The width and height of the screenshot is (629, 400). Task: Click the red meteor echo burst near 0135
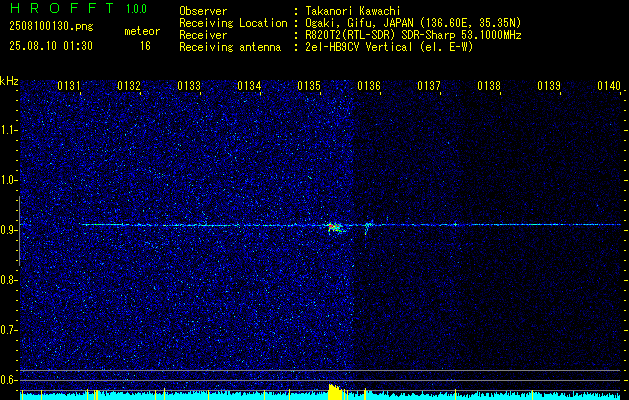(x=335, y=227)
